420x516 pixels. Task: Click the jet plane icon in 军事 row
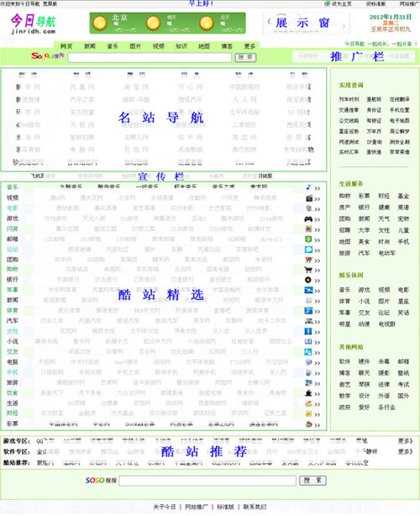pos(308,290)
